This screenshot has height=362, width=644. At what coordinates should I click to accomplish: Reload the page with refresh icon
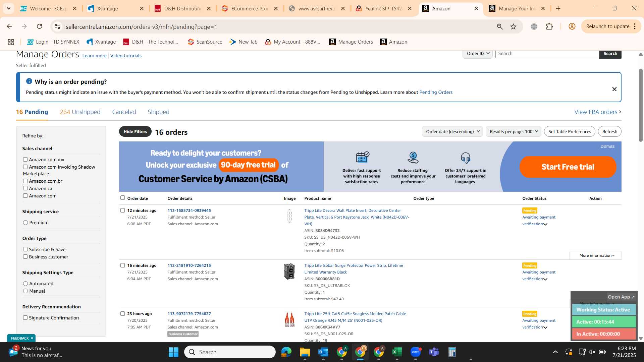tap(40, 26)
